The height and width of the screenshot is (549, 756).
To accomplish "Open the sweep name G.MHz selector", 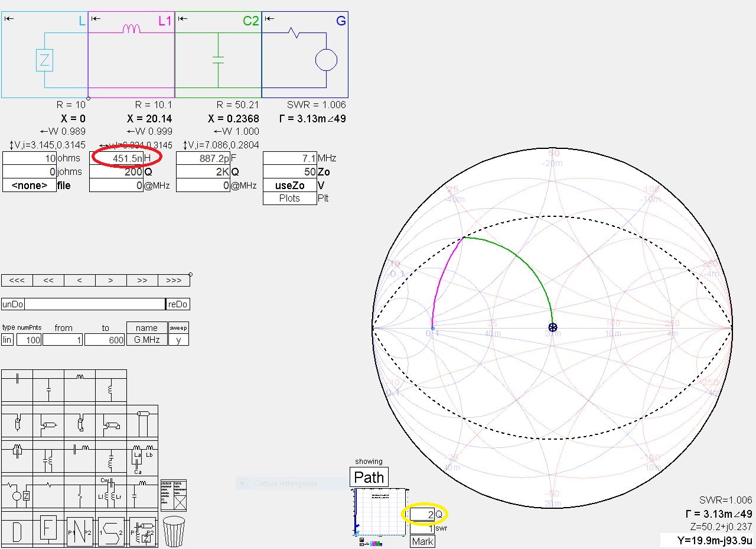I will (146, 340).
